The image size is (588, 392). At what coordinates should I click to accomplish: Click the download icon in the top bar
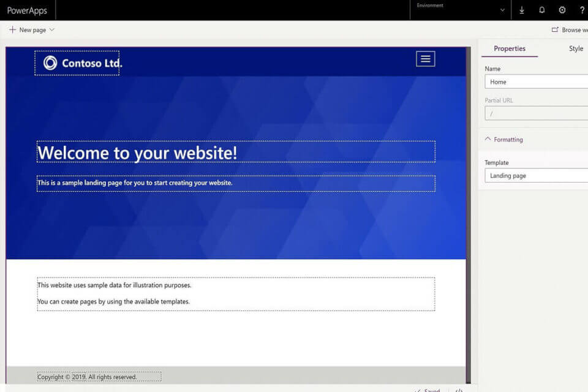pyautogui.click(x=522, y=10)
